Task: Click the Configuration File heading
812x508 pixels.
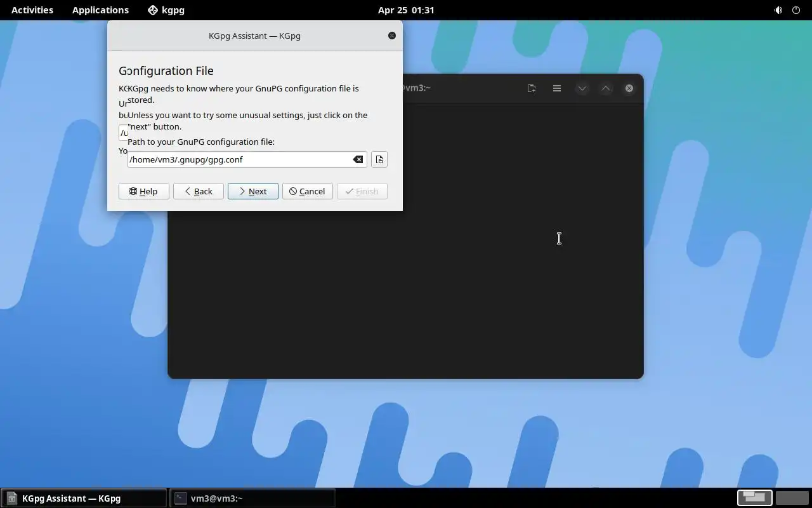Action: 166,70
